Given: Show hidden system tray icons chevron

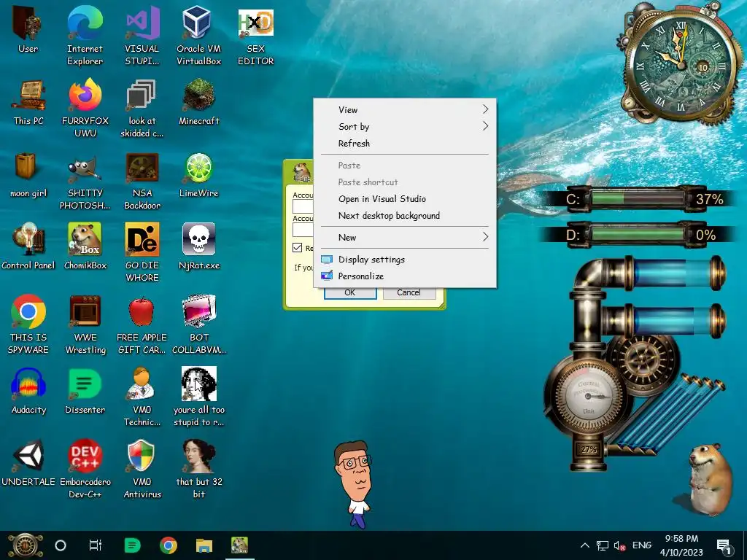Looking at the screenshot, I should (585, 545).
